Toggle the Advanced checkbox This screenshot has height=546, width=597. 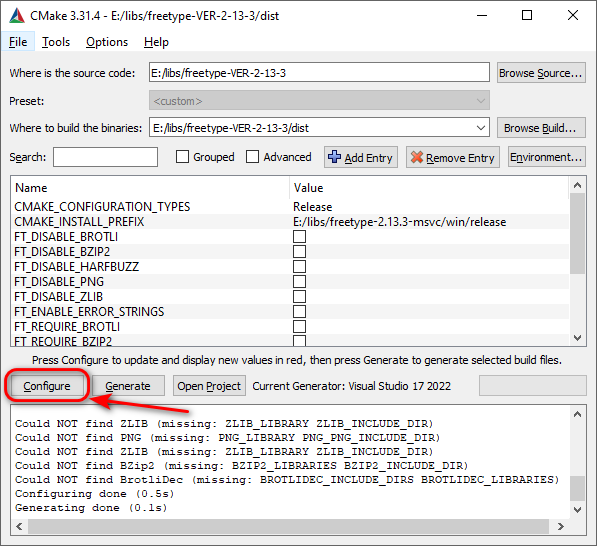click(x=252, y=156)
